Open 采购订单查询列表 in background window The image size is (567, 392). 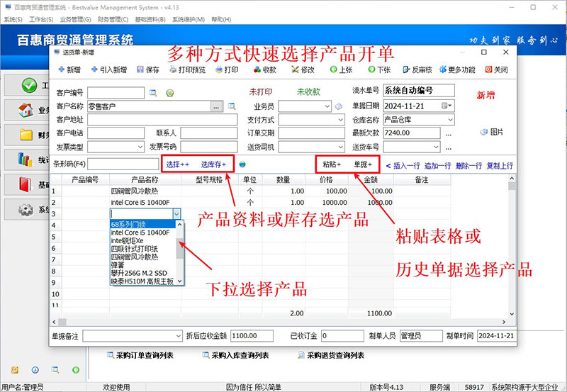pos(140,355)
